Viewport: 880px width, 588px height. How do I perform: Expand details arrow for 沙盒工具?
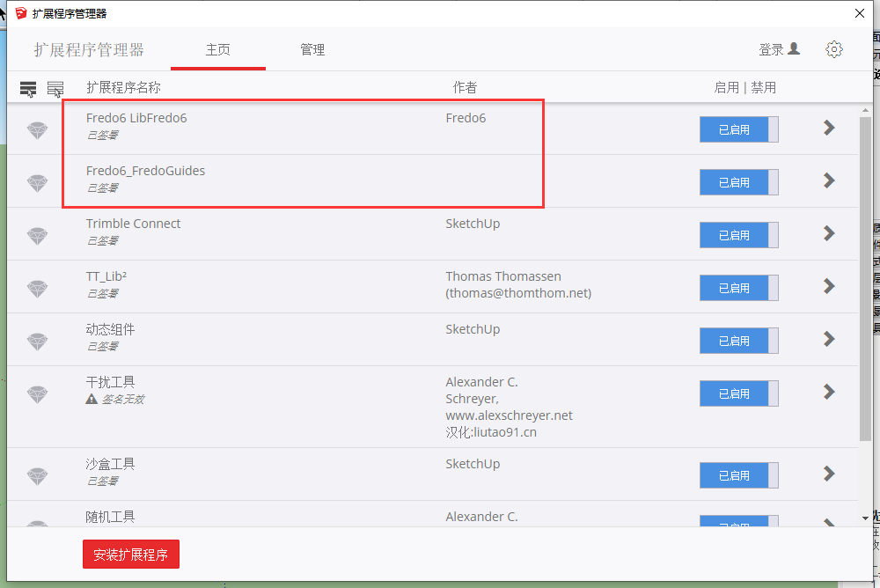pyautogui.click(x=829, y=474)
